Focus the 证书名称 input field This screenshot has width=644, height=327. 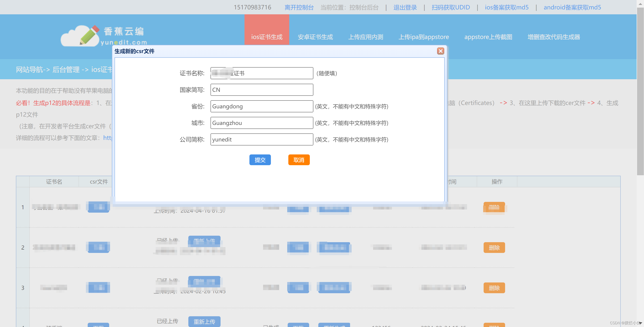point(261,73)
